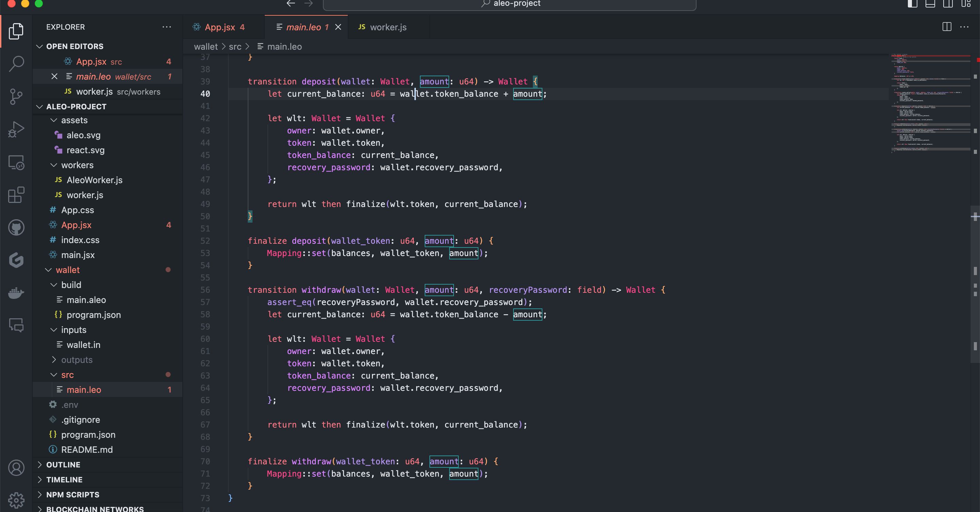The width and height of the screenshot is (980, 512).
Task: Open README.md file
Action: 108,450
